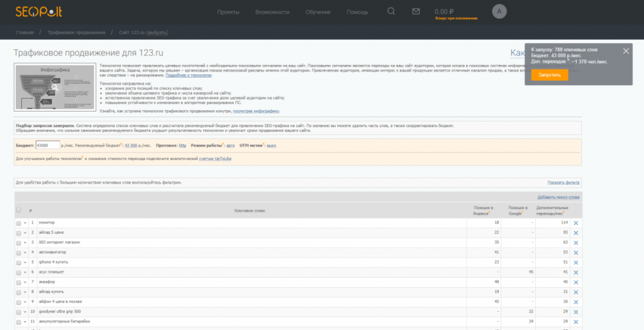
Task: Open the 'Проекты' menu
Action: click(228, 12)
